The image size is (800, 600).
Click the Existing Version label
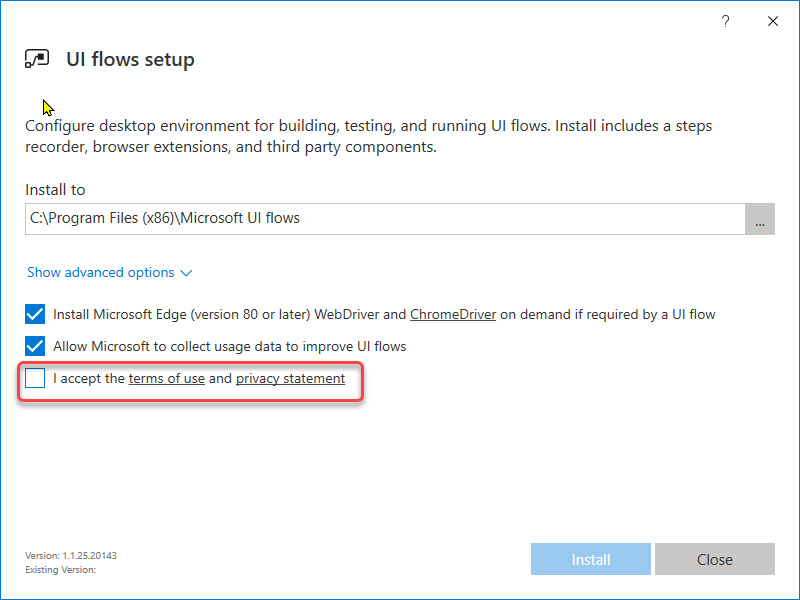coord(60,570)
